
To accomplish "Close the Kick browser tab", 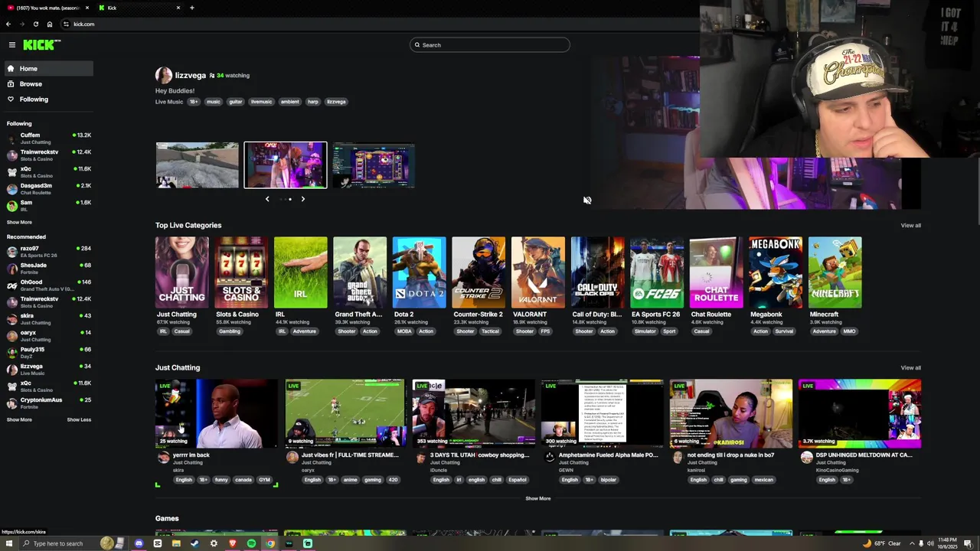I will click(178, 8).
